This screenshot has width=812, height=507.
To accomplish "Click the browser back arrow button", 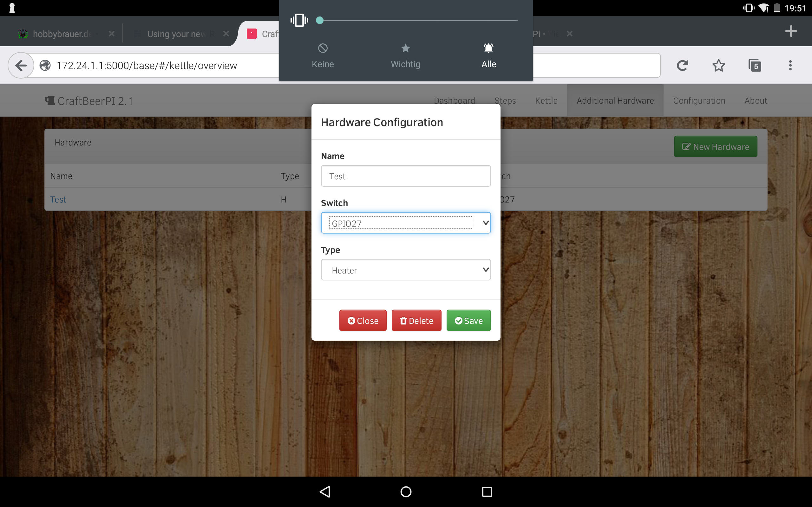I will [x=21, y=65].
